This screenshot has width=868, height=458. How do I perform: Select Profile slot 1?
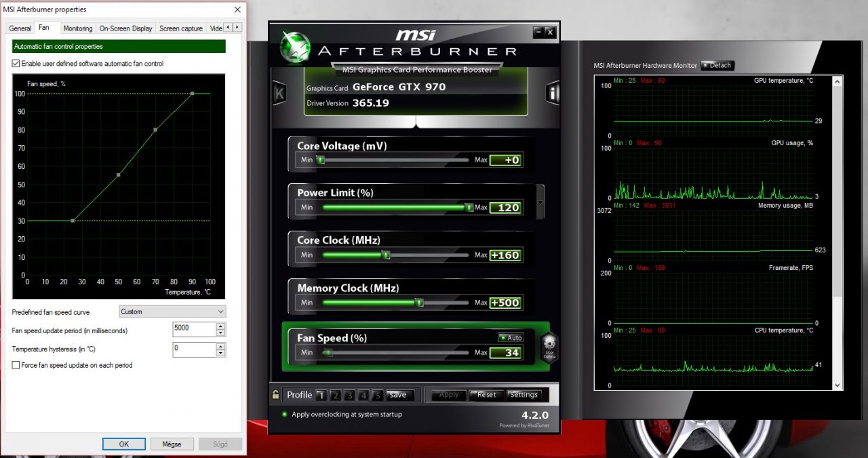pyautogui.click(x=321, y=395)
